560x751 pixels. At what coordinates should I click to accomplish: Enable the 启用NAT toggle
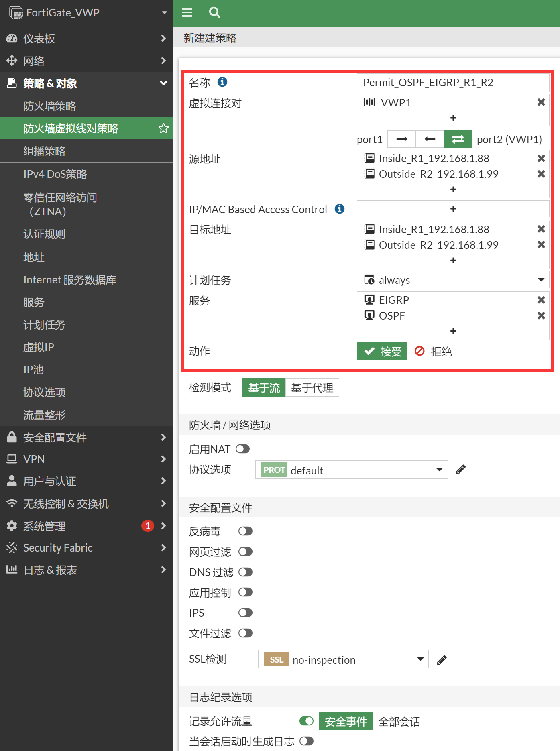coord(242,449)
